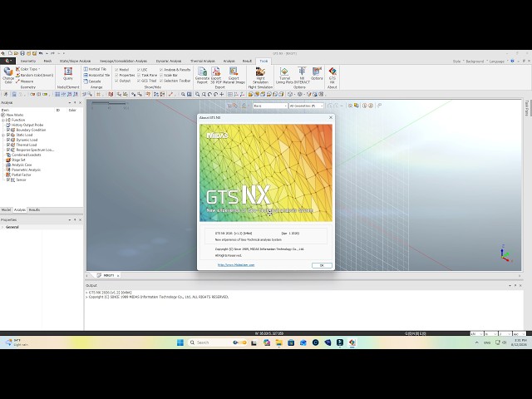Viewport: 532px width, 399px height.
Task: Toggle the Properties show/hide checkbox
Action: point(116,75)
